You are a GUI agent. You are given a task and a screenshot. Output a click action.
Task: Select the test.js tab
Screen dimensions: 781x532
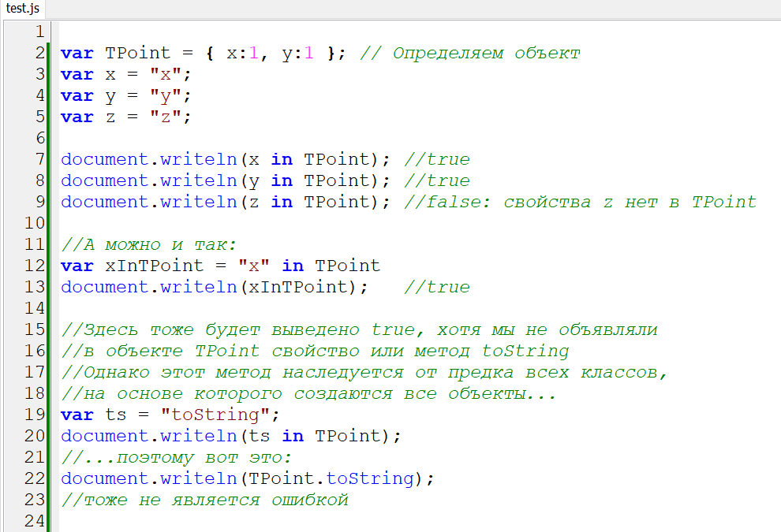tap(22, 8)
